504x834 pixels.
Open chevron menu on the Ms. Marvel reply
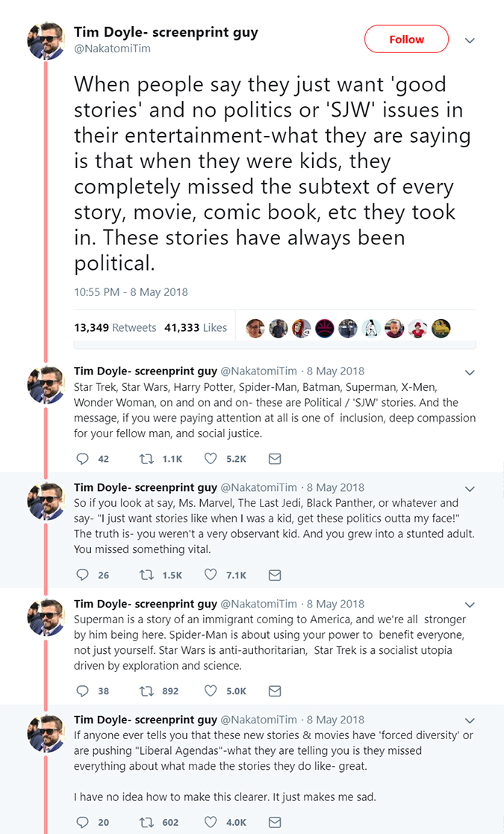(x=470, y=489)
